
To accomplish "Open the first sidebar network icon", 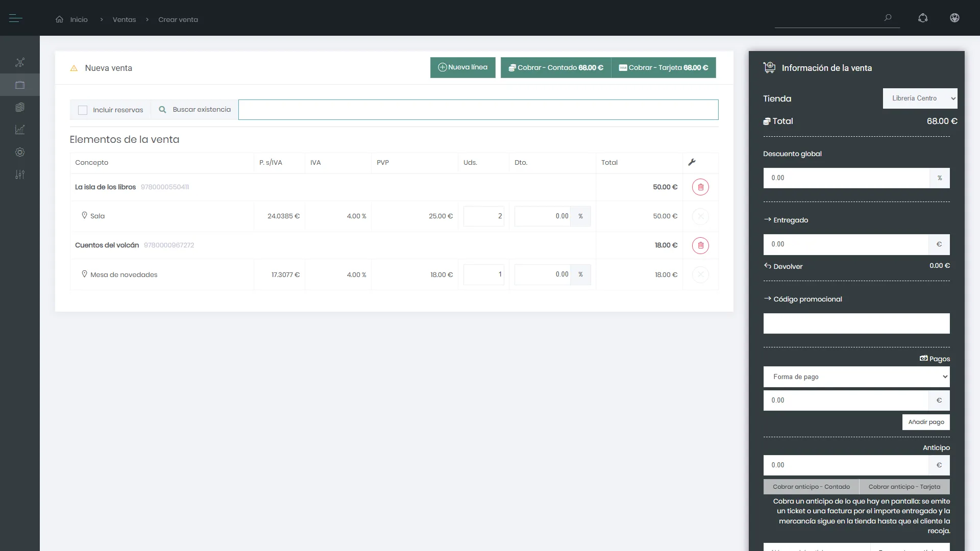I will pyautogui.click(x=20, y=63).
